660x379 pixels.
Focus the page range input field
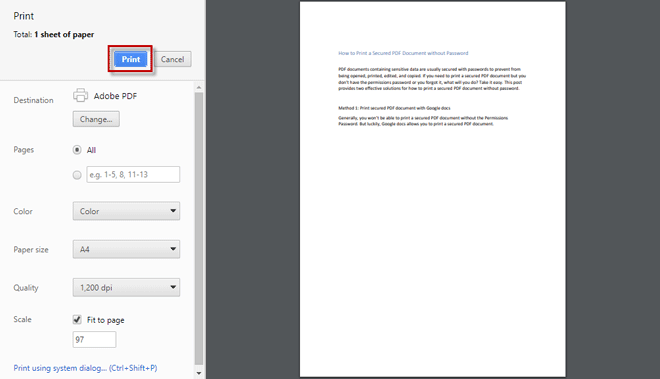pos(133,174)
